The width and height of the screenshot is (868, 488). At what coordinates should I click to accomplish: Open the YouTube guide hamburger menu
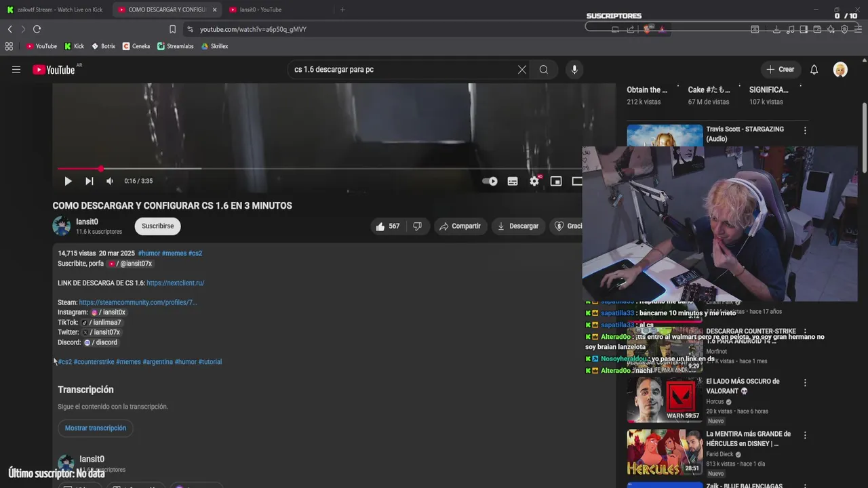pyautogui.click(x=16, y=69)
